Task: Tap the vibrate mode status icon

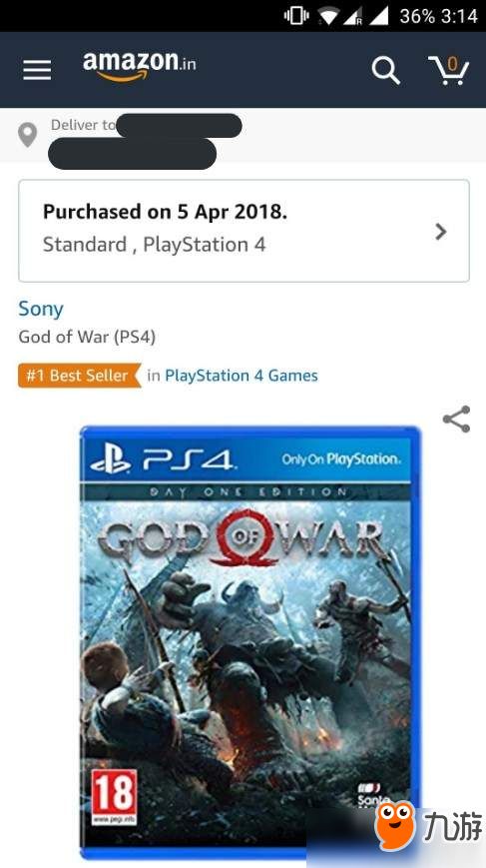Action: (296, 16)
